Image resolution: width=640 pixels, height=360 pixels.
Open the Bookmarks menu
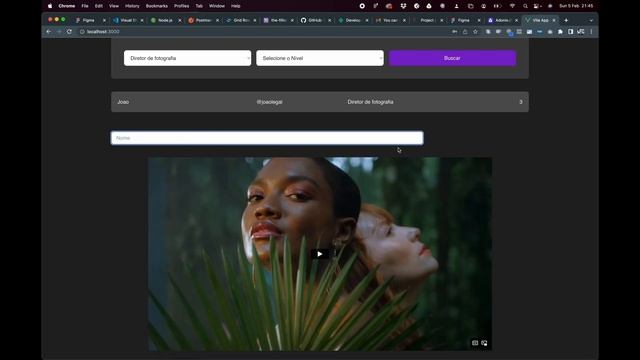click(157, 6)
